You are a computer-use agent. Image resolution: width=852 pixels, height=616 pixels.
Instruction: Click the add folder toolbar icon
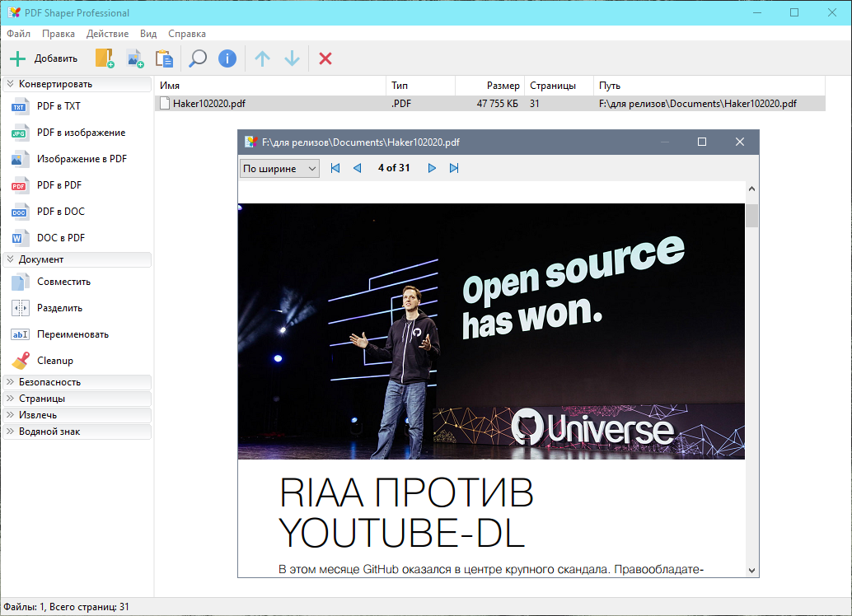pos(105,58)
